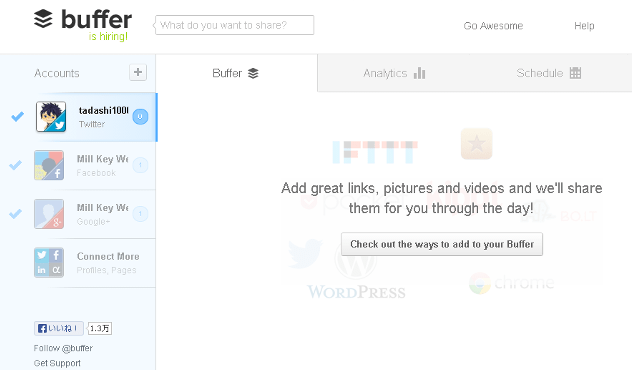Viewport: 632px width, 370px height.
Task: Open the 'is hiring!' link
Action: coord(108,36)
